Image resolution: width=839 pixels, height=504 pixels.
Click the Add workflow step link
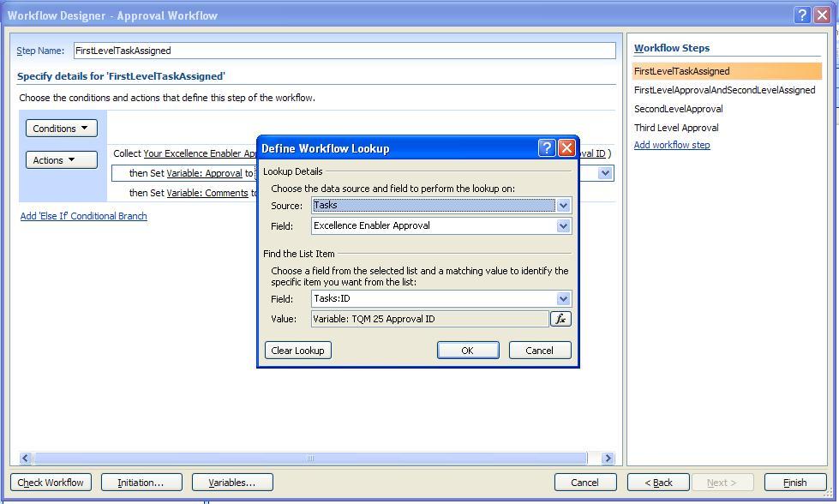click(x=672, y=145)
